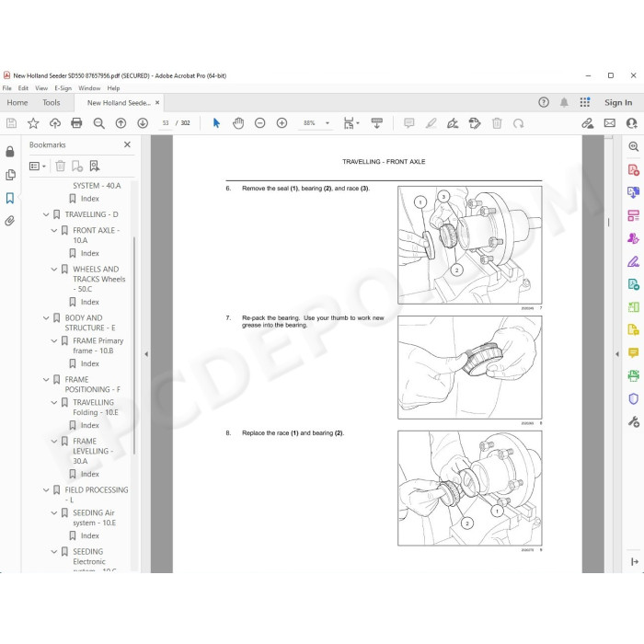Open the fit page options icon
Image resolution: width=644 pixels, height=644 pixels.
click(351, 123)
